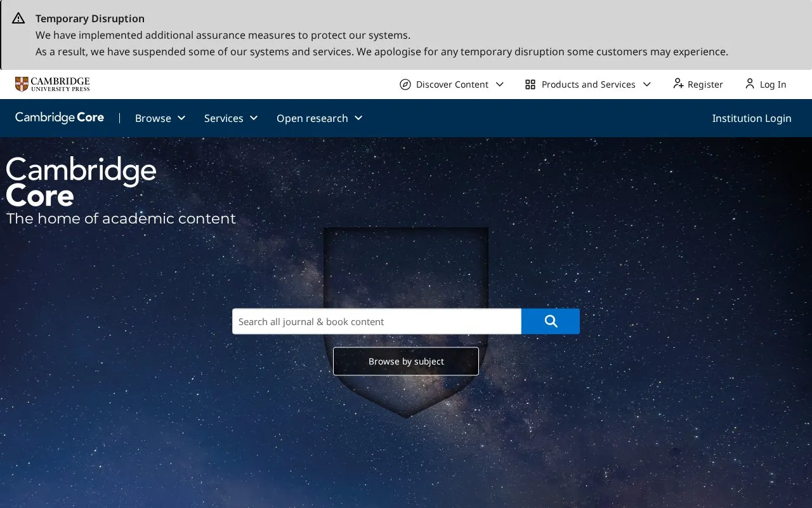
Task: Open the Open research dropdown arrow
Action: [358, 118]
